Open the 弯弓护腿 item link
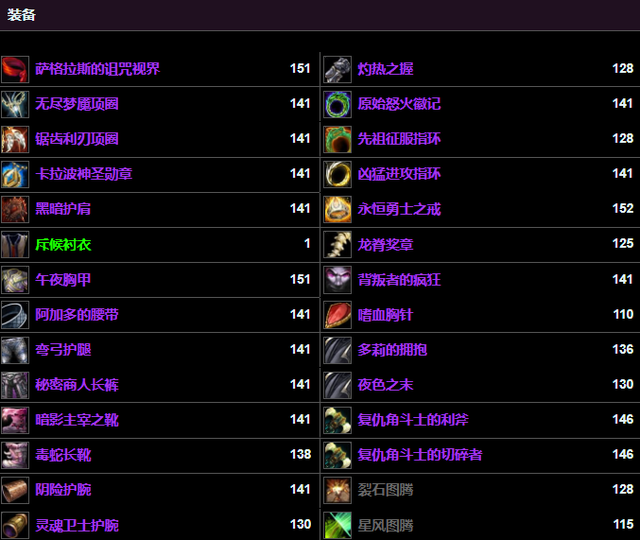Screen dimensions: 640x540 (63, 350)
